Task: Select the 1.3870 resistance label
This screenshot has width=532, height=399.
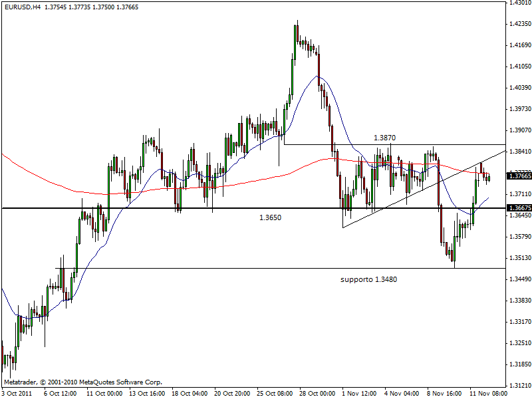Action: point(385,138)
